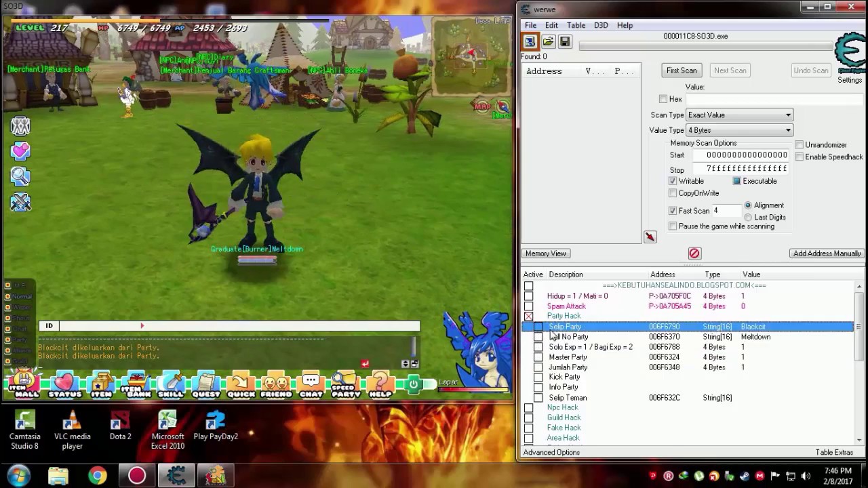Open the Help menu in Cheat Engine
The height and width of the screenshot is (488, 868).
pos(625,26)
